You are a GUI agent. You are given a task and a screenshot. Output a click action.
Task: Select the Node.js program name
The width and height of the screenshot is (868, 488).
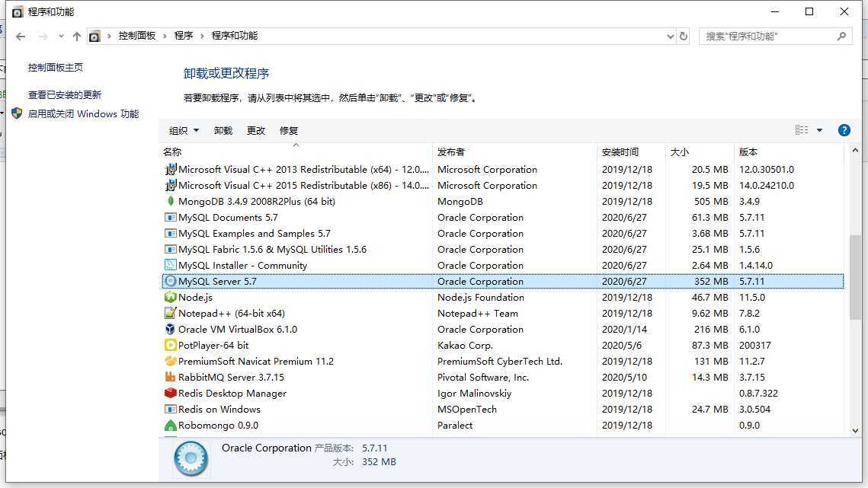[x=195, y=297]
